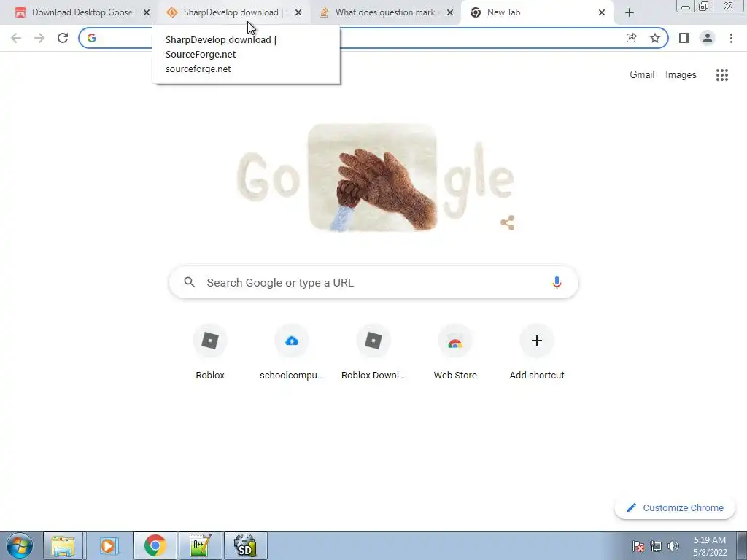Viewport: 747px width, 560px height.
Task: Bookmark this tab with the star icon
Action: coord(655,38)
